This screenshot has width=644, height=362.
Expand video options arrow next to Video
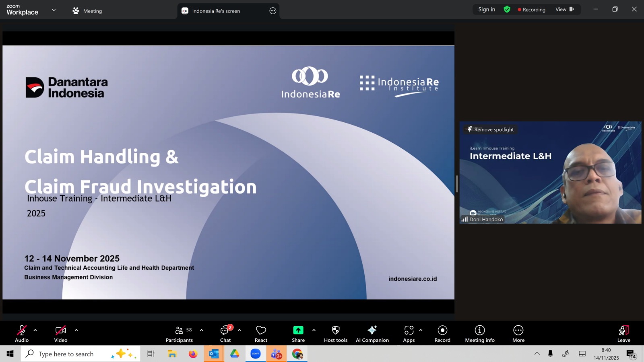76,330
